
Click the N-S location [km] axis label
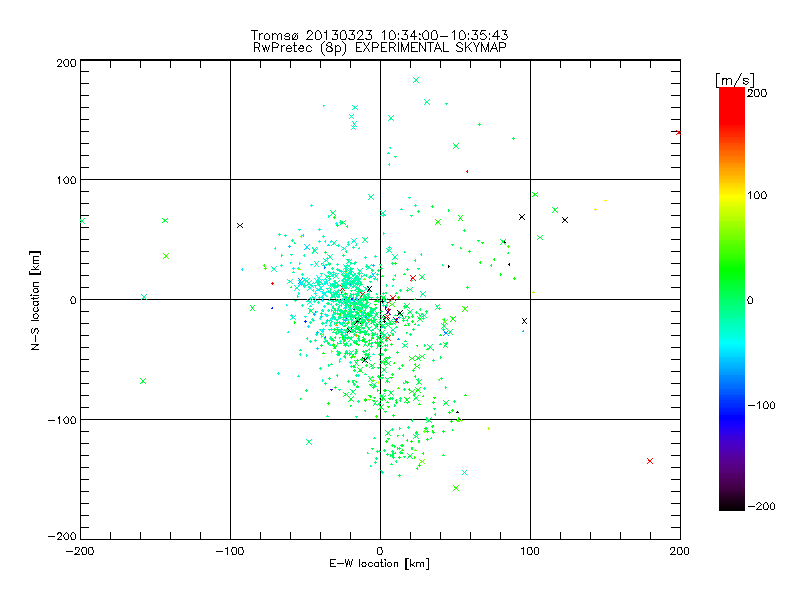pyautogui.click(x=35, y=300)
